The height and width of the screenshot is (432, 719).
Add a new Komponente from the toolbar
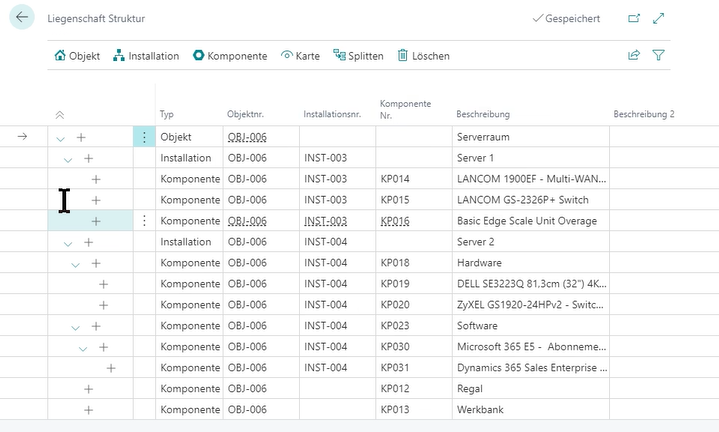pyautogui.click(x=230, y=56)
